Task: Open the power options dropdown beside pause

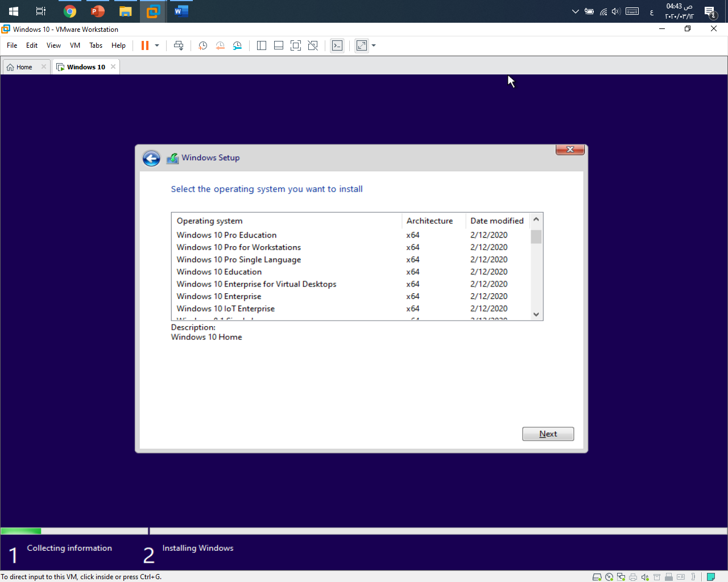Action: tap(157, 45)
